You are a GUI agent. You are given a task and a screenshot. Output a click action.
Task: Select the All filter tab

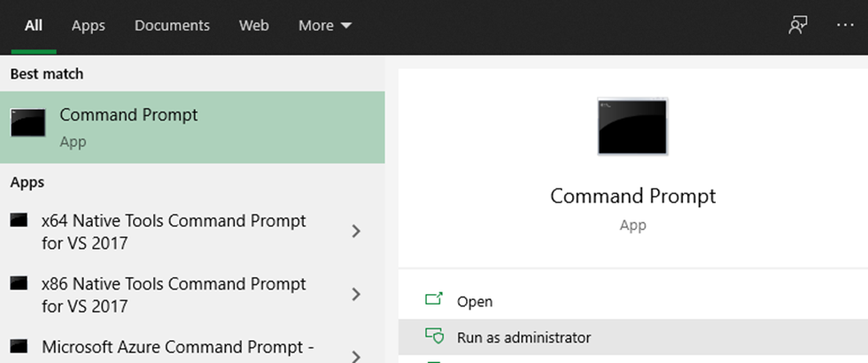pos(34,26)
